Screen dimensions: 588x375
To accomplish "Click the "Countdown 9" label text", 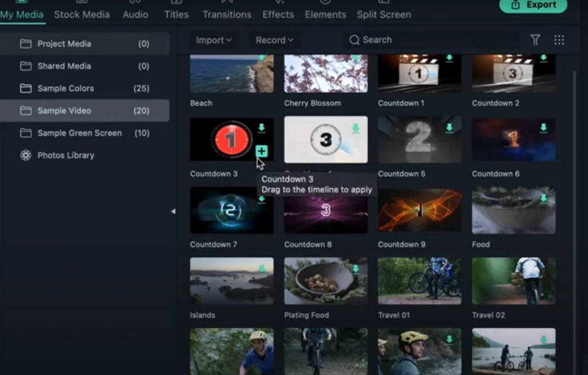I will (402, 245).
